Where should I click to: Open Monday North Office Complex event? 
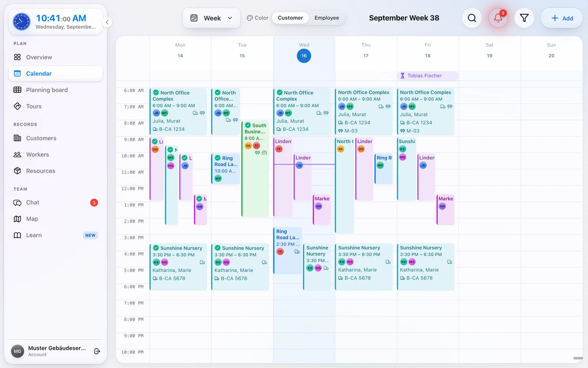point(178,112)
